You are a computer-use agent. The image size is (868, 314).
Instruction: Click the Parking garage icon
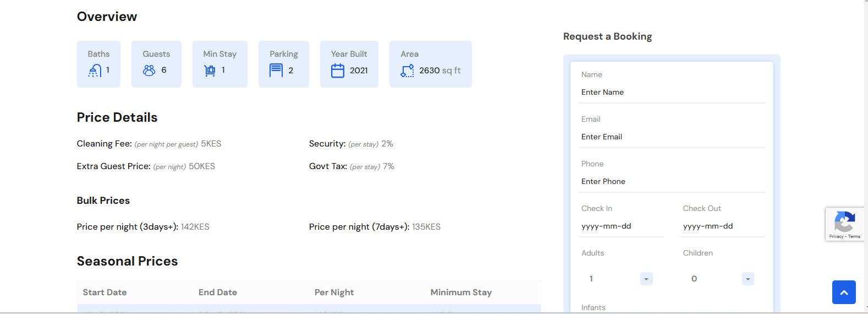[x=276, y=71]
